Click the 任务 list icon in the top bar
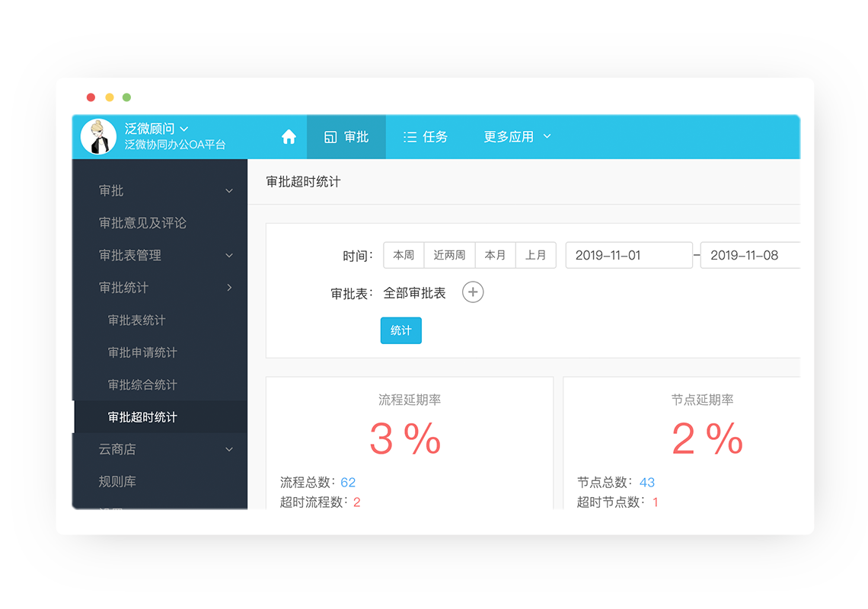 click(410, 137)
